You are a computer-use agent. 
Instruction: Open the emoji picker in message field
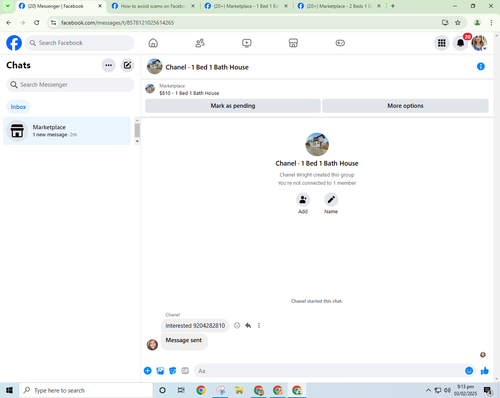469,371
